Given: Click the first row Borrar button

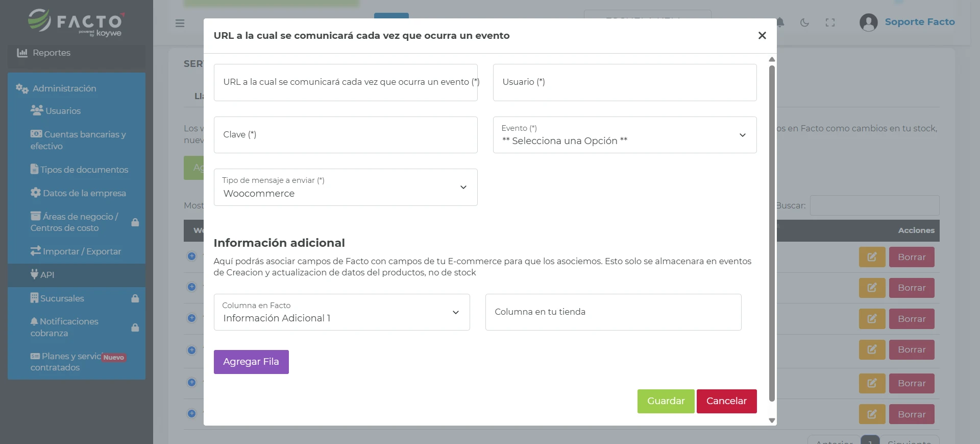Looking at the screenshot, I should click(x=912, y=257).
